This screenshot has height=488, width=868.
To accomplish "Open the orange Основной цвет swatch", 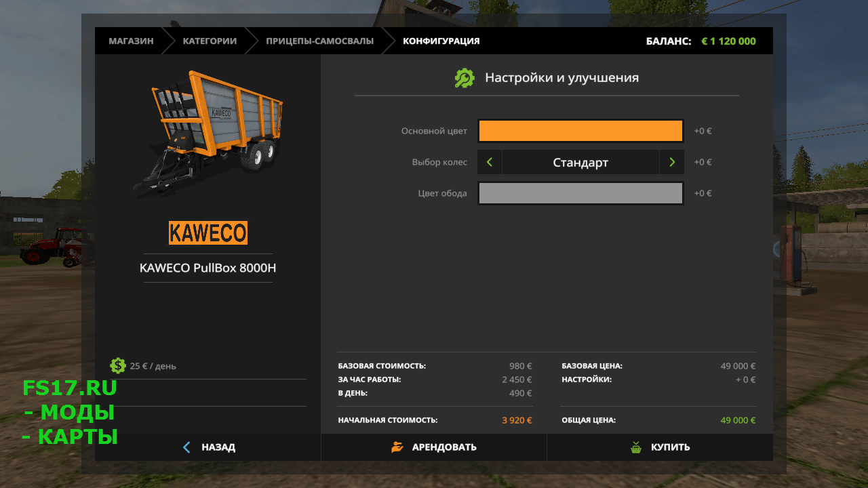I will click(x=580, y=131).
